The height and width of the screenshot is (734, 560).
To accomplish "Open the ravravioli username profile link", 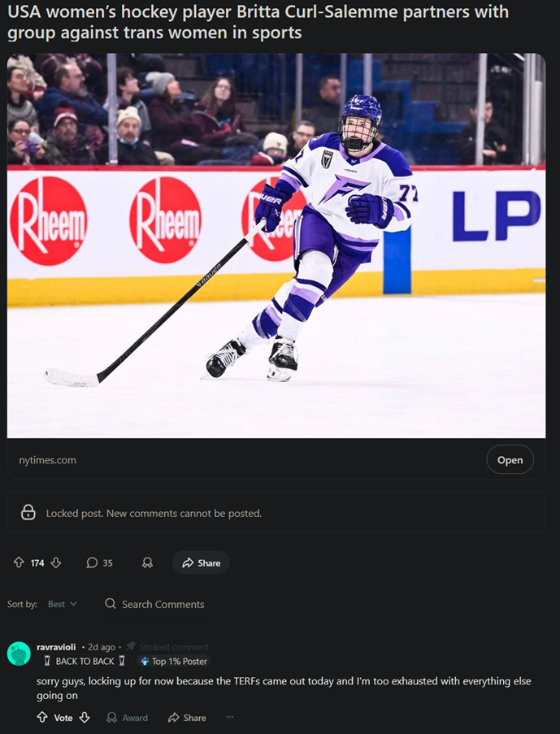I will [x=56, y=647].
